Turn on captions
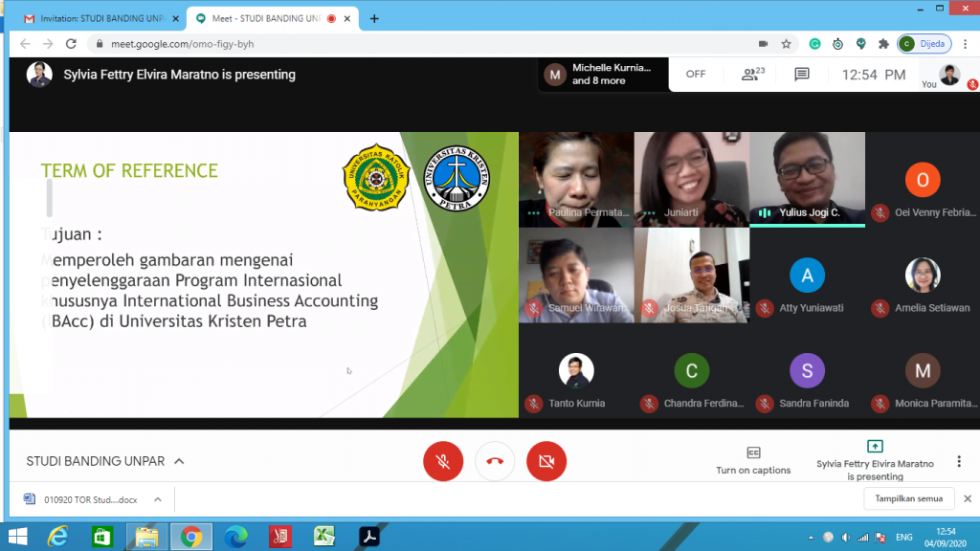The height and width of the screenshot is (551, 980). click(753, 460)
